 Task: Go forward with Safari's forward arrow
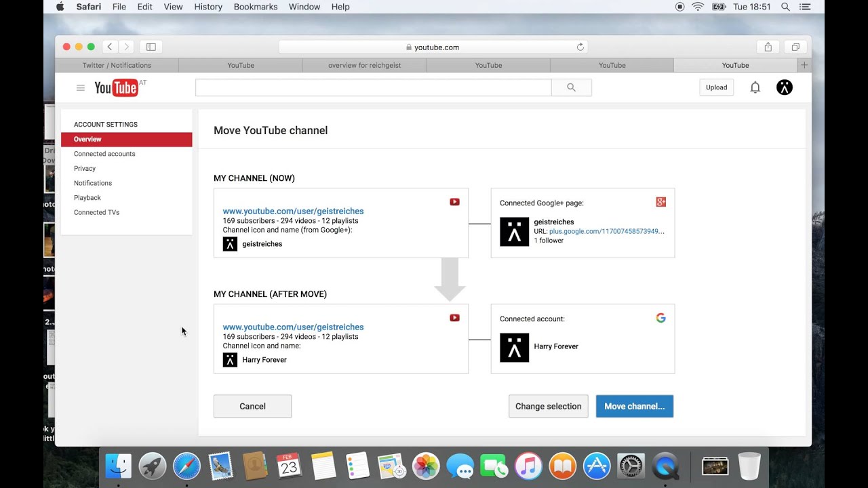tap(126, 47)
